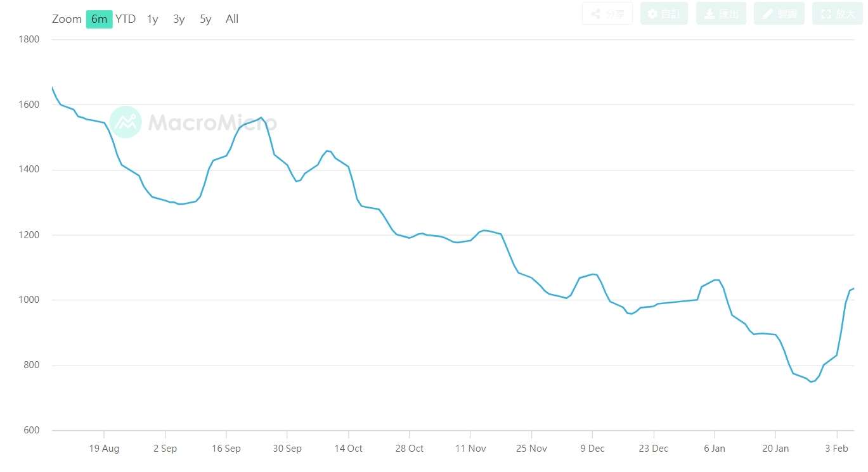
Task: Click the 9 Dec date label
Action: pos(592,449)
